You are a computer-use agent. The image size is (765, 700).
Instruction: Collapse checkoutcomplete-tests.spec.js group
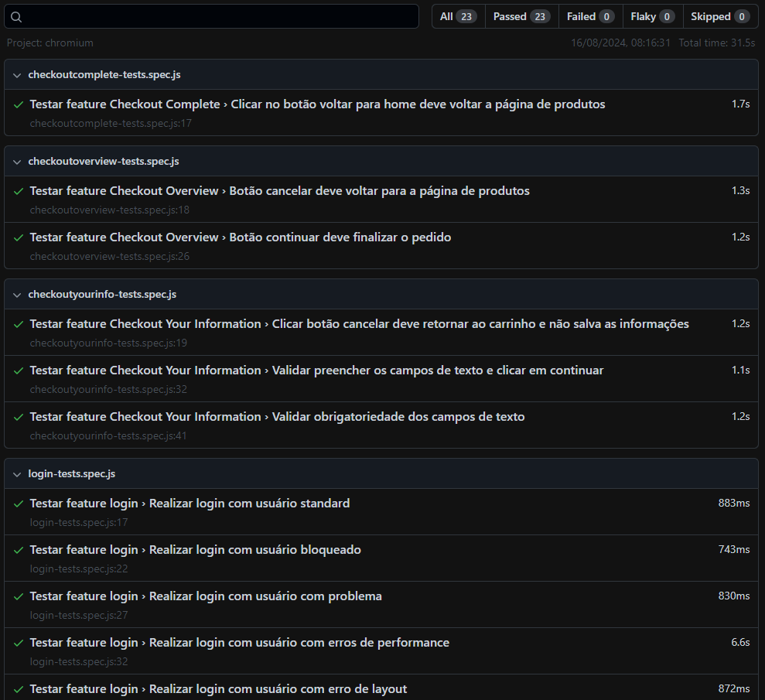point(17,75)
